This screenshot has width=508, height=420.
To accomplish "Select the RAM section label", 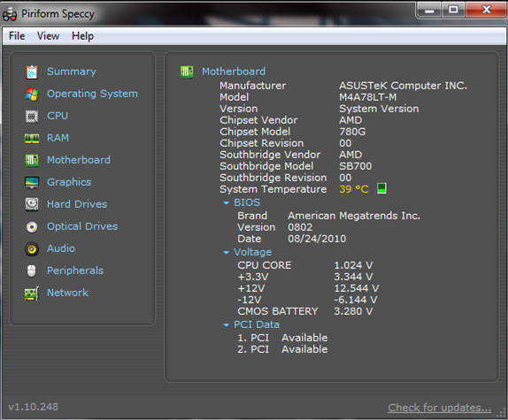I will (58, 138).
